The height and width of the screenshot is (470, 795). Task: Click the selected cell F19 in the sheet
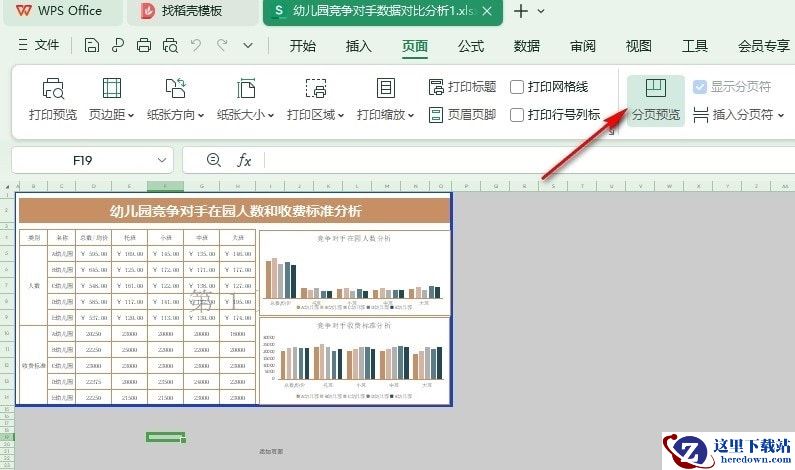(x=165, y=437)
